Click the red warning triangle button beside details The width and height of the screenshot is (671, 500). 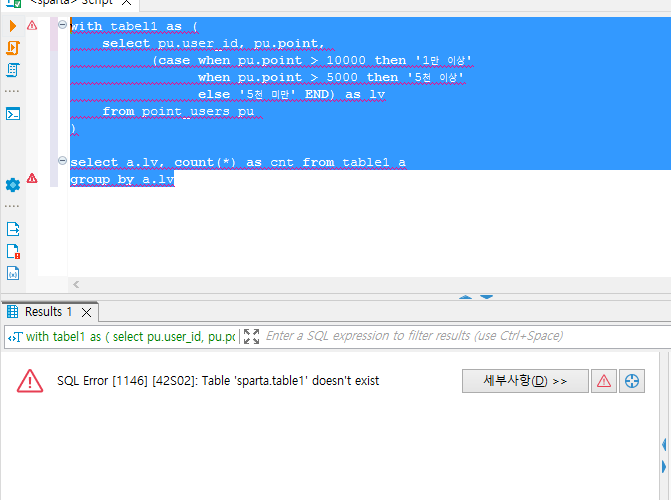coord(603,381)
